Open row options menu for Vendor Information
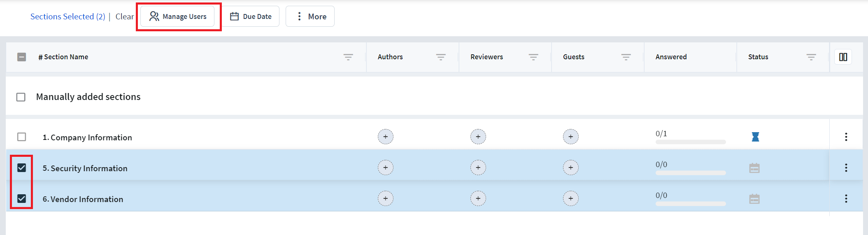868x235 pixels. (x=846, y=198)
